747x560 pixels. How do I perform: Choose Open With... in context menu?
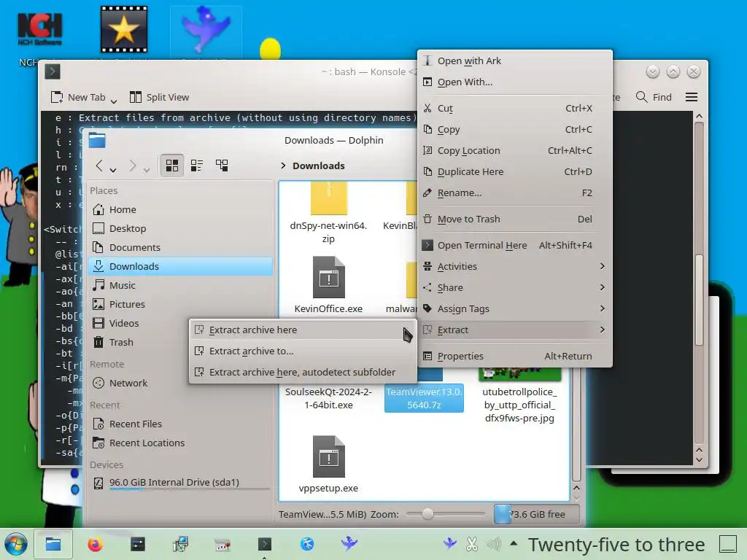[x=515, y=82]
